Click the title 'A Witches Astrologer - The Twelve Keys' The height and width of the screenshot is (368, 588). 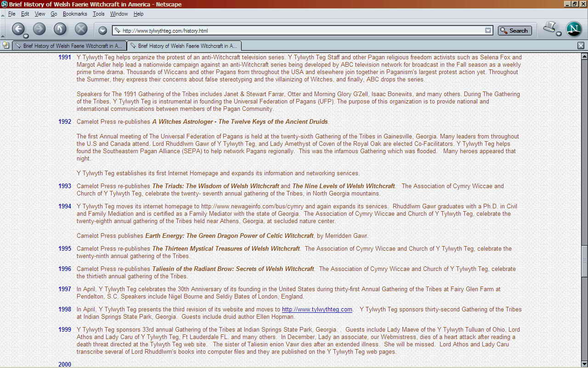click(x=240, y=122)
